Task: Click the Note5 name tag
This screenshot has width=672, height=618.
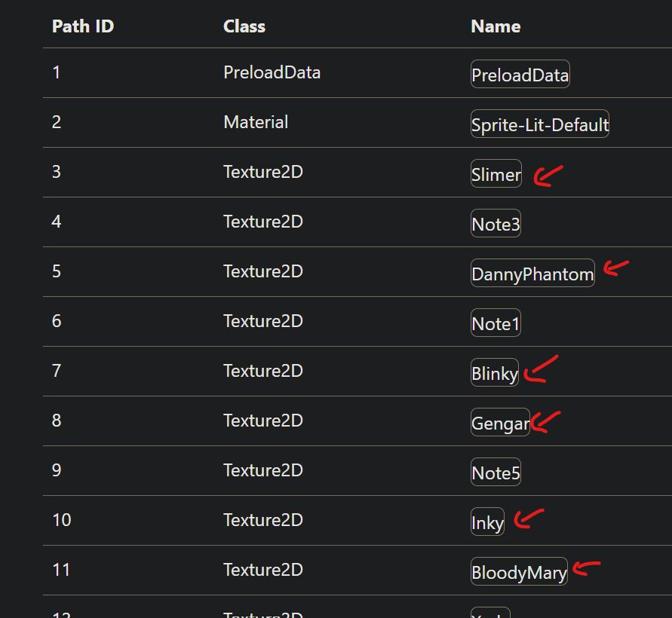Action: pos(496,473)
